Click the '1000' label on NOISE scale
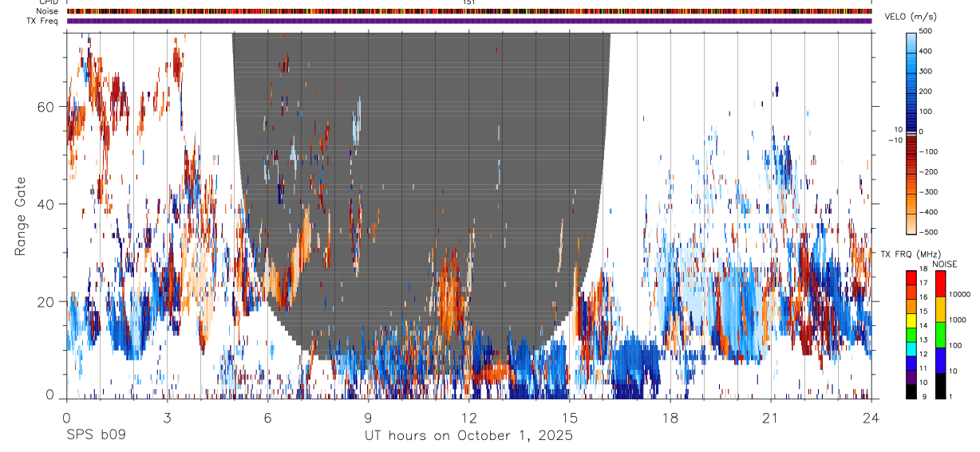 pos(957,320)
